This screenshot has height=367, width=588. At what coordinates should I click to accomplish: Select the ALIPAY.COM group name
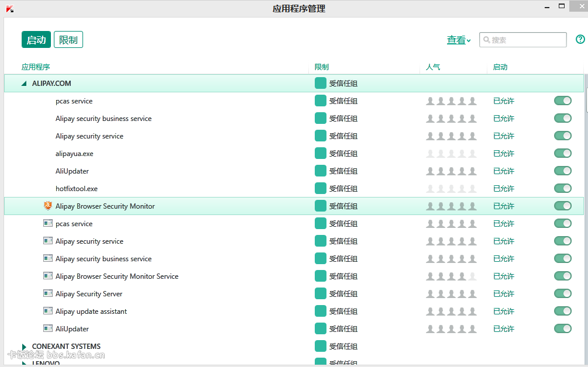click(x=51, y=84)
